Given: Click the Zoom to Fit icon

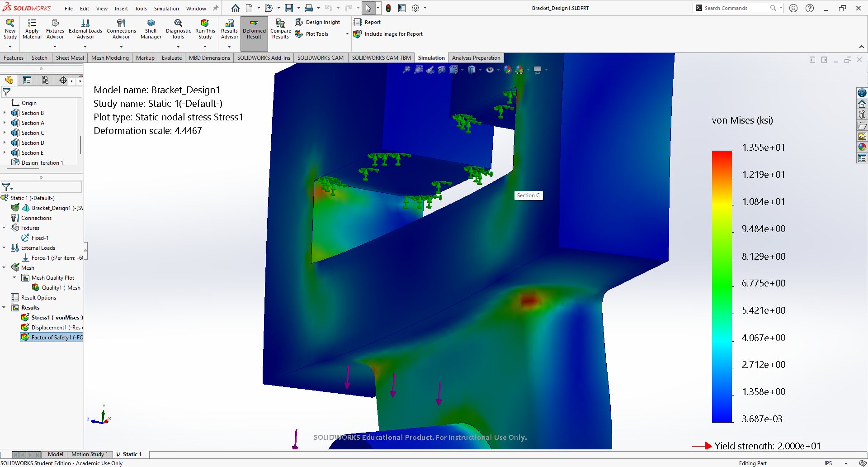Looking at the screenshot, I should coord(406,70).
